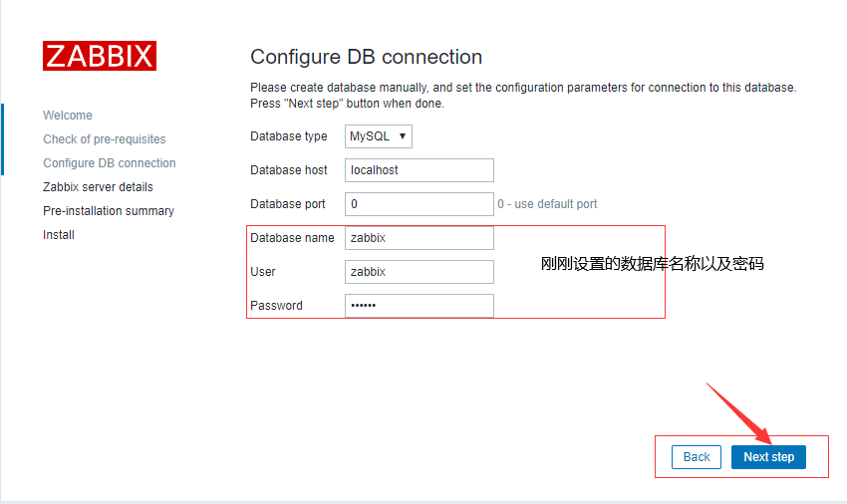Click the Password label
The image size is (847, 504).
tap(277, 306)
